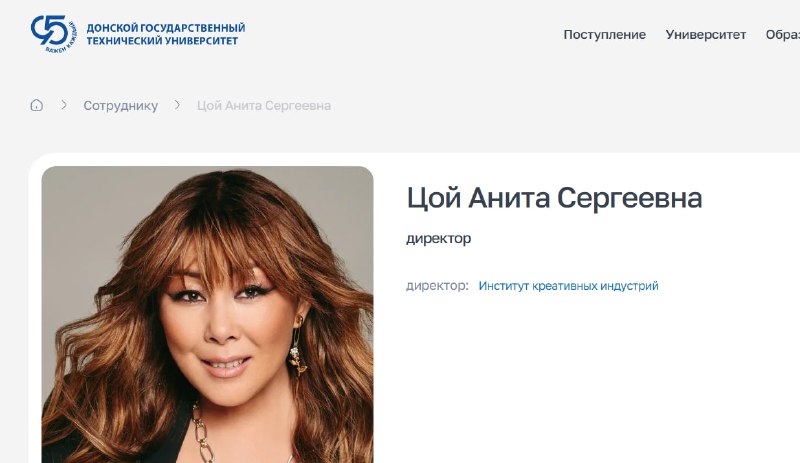800x463 pixels.
Task: Click the chevron after the Сотруднику breadcrumb
Action: coord(177,105)
